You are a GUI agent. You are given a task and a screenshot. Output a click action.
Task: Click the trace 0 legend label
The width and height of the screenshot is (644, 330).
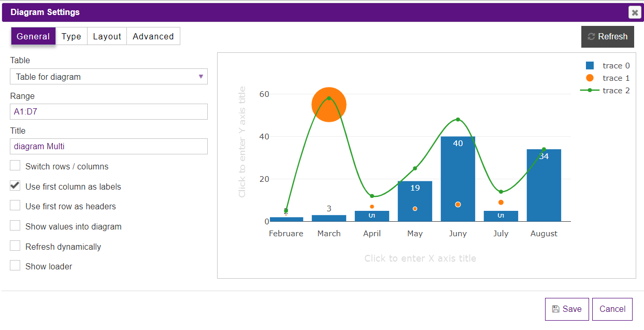(x=616, y=66)
